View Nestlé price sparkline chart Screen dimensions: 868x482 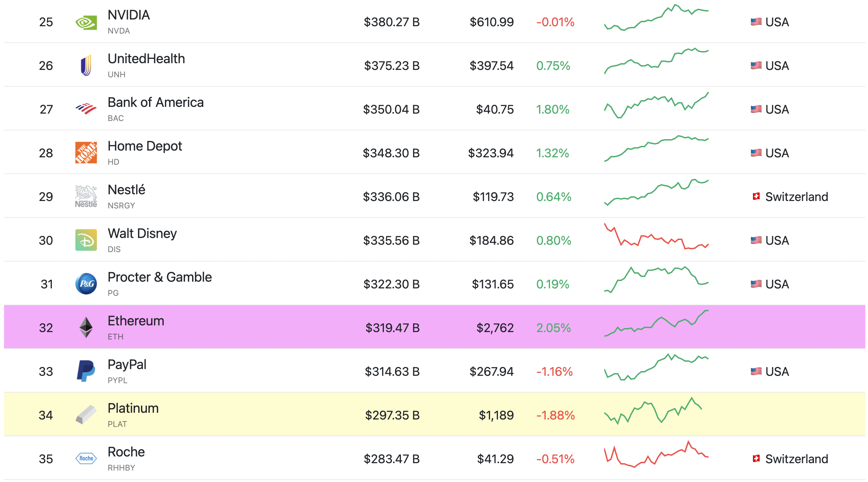click(x=656, y=192)
